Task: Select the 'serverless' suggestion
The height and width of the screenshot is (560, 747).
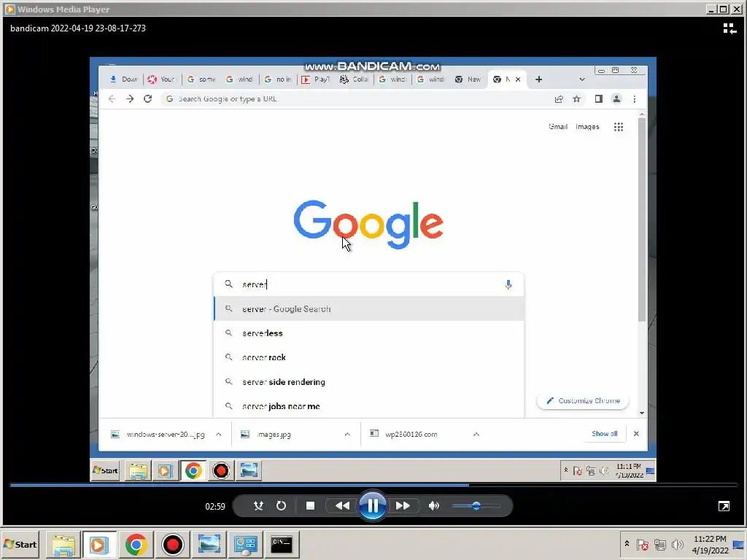Action: click(368, 332)
